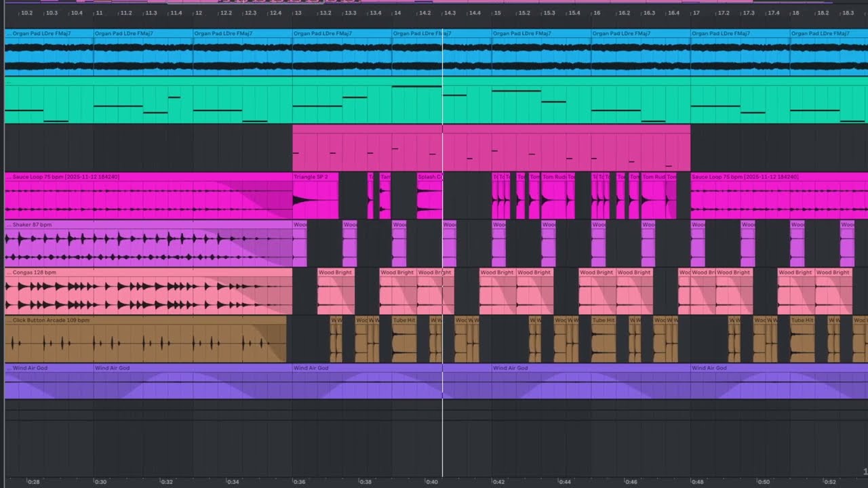Select the Organ Pad LDre FMaj7 clip at bar 11
Viewport: 868px width, 488px height.
(x=143, y=52)
